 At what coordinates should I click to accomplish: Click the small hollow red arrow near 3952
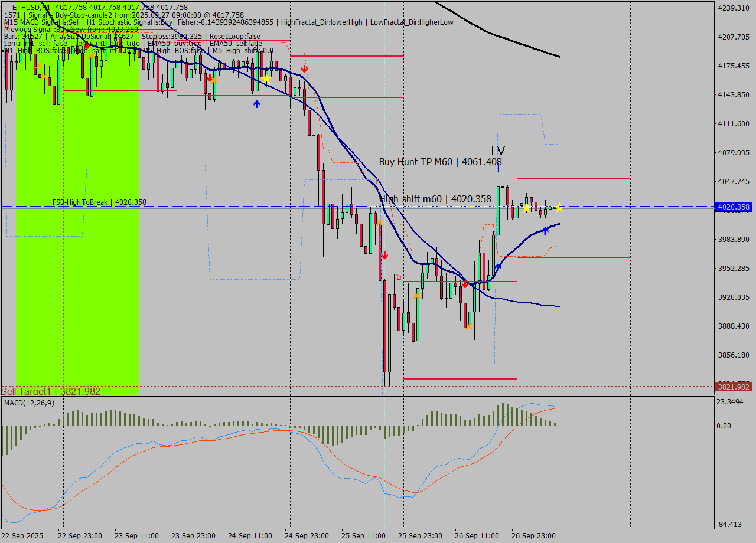(x=398, y=276)
